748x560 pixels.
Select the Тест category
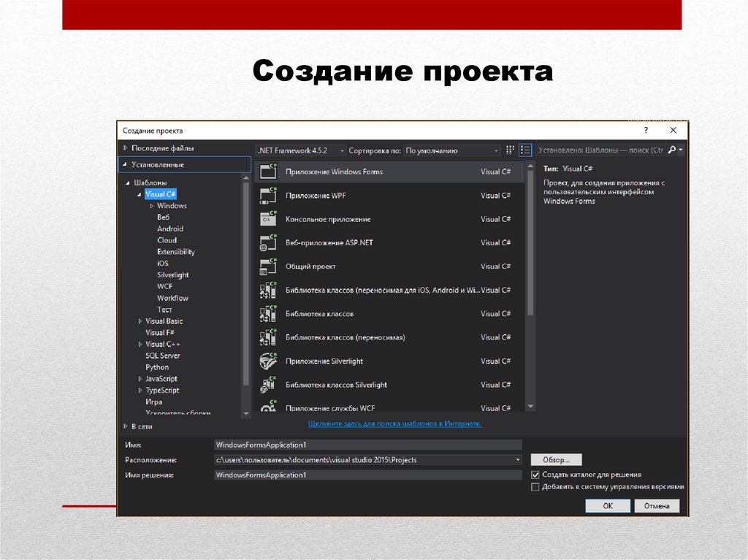pyautogui.click(x=164, y=310)
